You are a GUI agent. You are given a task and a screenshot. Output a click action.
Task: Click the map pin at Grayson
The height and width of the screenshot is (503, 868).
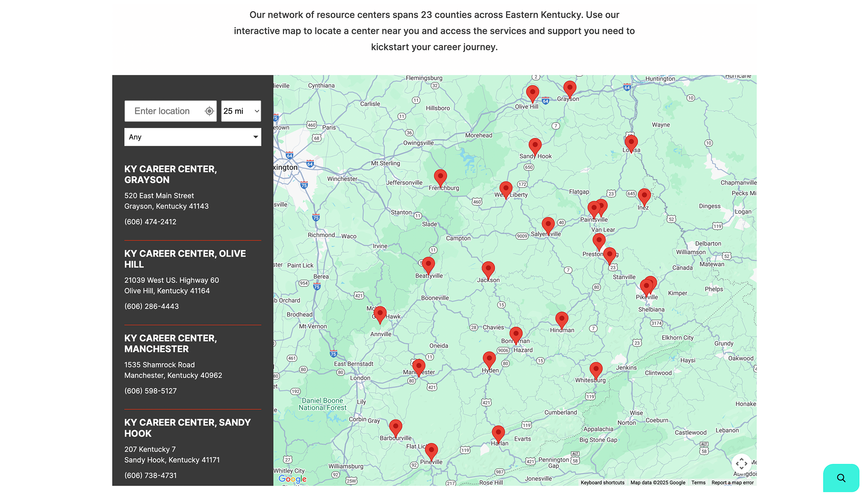pyautogui.click(x=569, y=89)
